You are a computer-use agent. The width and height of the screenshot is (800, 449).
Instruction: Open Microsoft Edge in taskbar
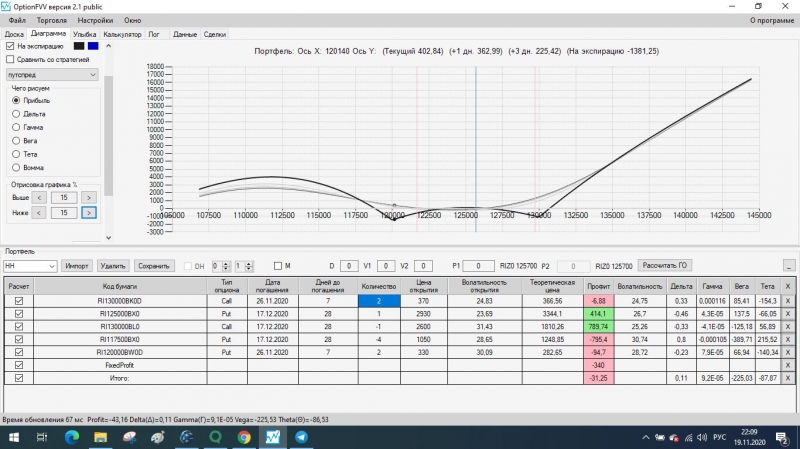pos(72,437)
